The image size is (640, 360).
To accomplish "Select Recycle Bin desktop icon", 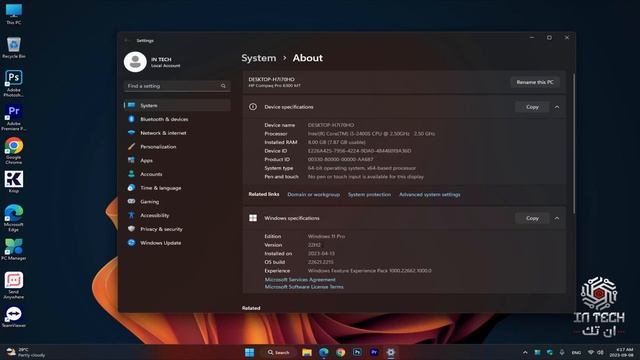I will tap(13, 47).
